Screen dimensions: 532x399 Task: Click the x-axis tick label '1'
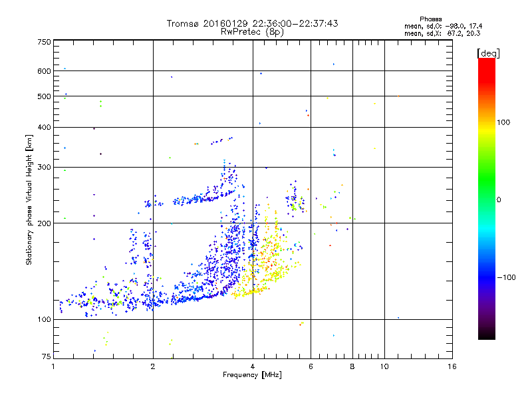53,366
